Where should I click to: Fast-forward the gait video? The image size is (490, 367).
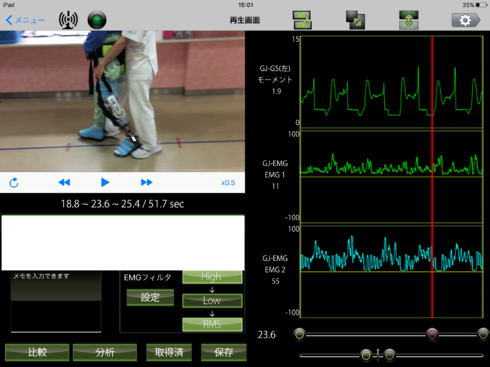tap(147, 182)
